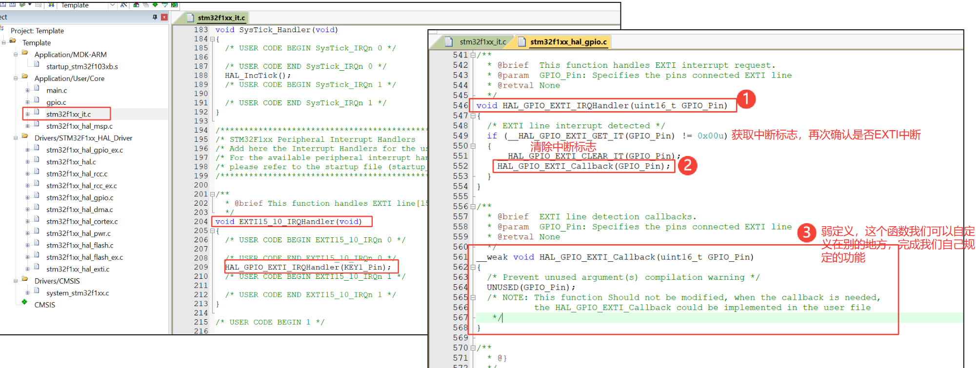
Task: Fold the if block at line 550
Action: (473, 146)
